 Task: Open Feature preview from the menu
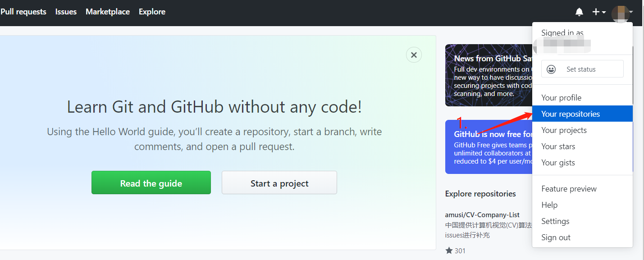582,189
